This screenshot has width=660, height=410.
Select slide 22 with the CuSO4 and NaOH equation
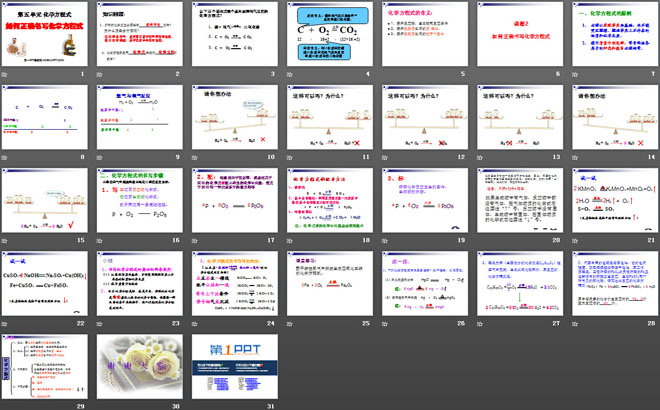45,284
